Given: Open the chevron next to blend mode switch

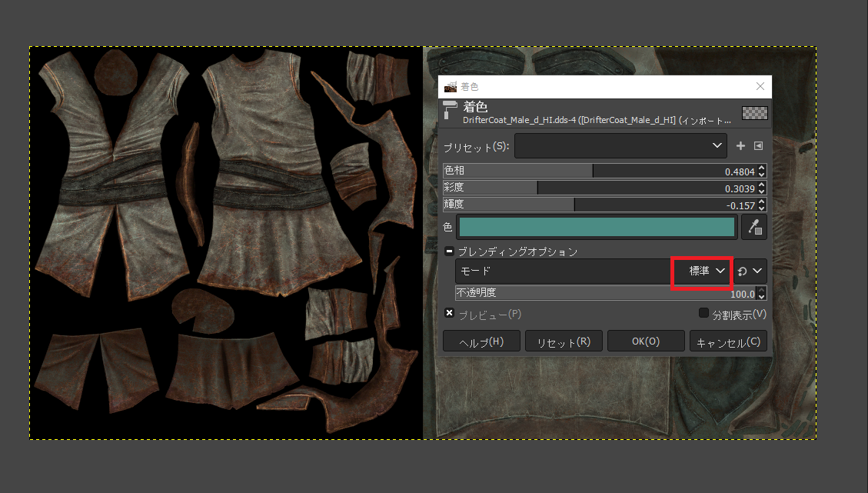Looking at the screenshot, I should (x=757, y=271).
